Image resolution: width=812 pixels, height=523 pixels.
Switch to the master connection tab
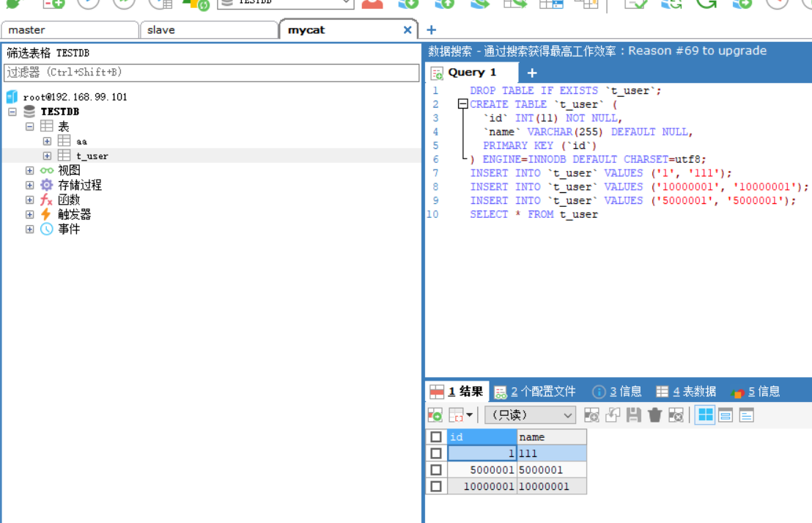click(x=70, y=30)
